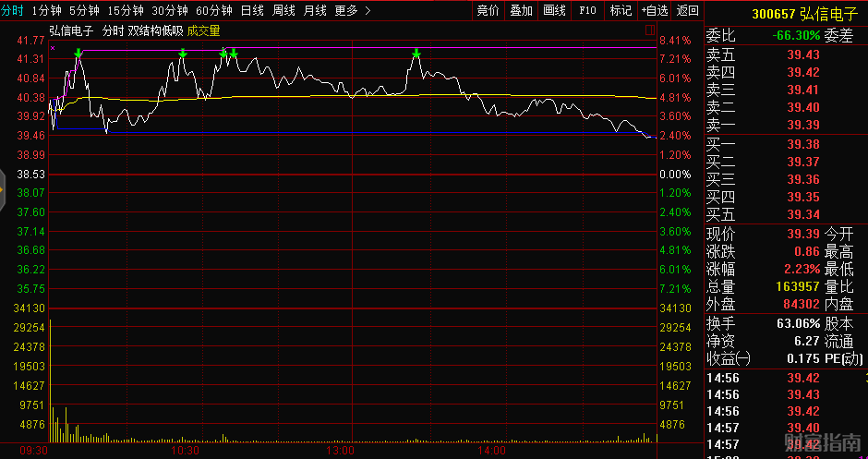
Task: Click the 卖二 price 39.40
Action: click(x=803, y=107)
